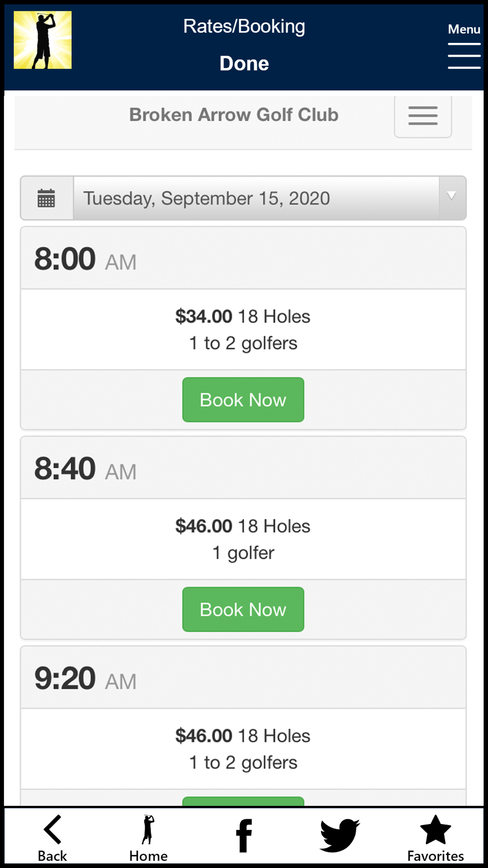Book the 8:40 AM tee time
This screenshot has width=488, height=868.
(243, 609)
